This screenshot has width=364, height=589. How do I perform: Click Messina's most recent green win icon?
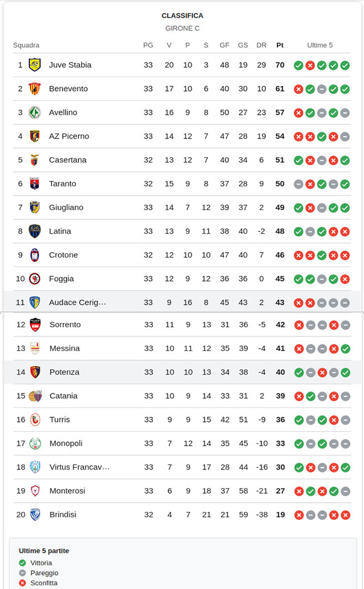pos(345,349)
